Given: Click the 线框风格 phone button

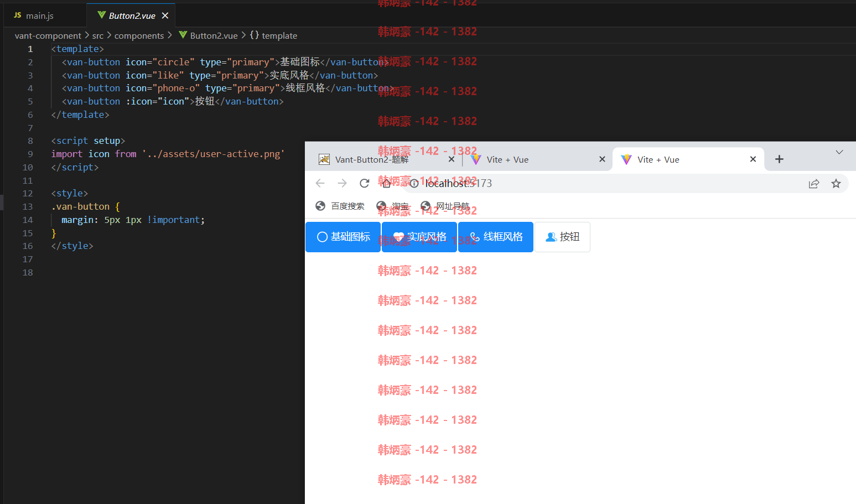Looking at the screenshot, I should pyautogui.click(x=496, y=237).
